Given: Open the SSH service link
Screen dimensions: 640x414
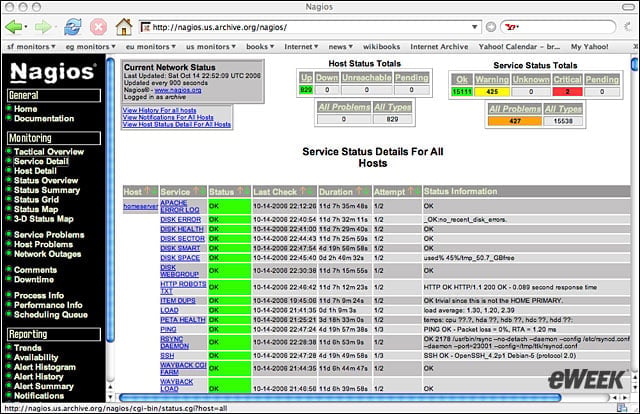Looking at the screenshot, I should [x=167, y=356].
